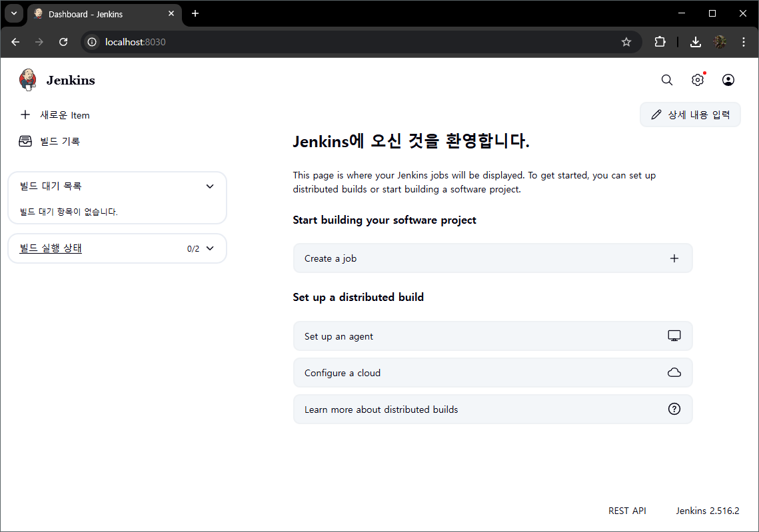Collapse the 빌드 대기 목록 panel
The image size is (759, 532).
(x=210, y=186)
